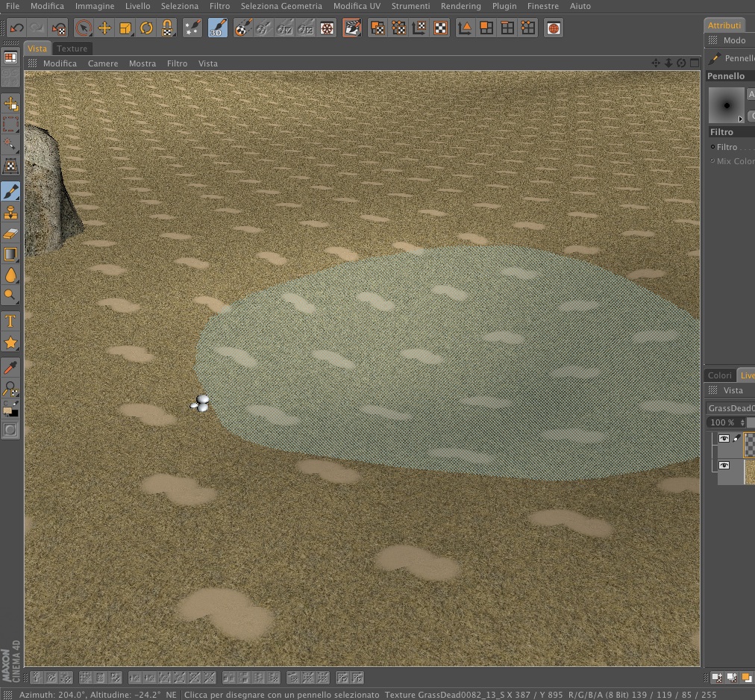Screen dimensions: 755x700
Task: Open the Seleziona Geometria menu
Action: click(x=281, y=6)
